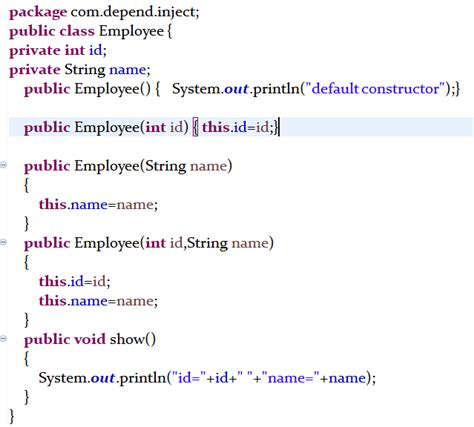474x427 pixels.
Task: Place cursor on private int id line
Action: pos(58,51)
